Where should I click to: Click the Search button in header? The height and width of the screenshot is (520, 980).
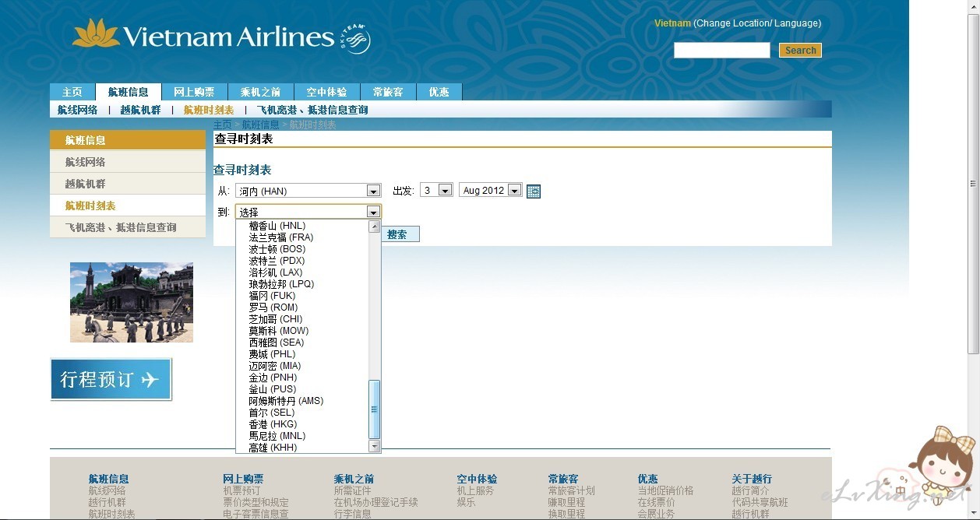pos(800,51)
